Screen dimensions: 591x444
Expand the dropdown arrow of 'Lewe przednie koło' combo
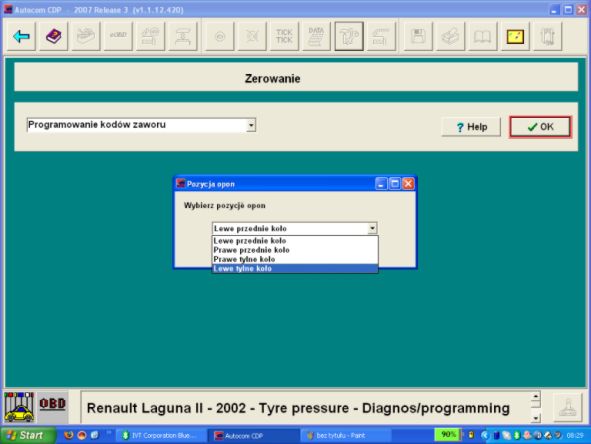pos(372,228)
